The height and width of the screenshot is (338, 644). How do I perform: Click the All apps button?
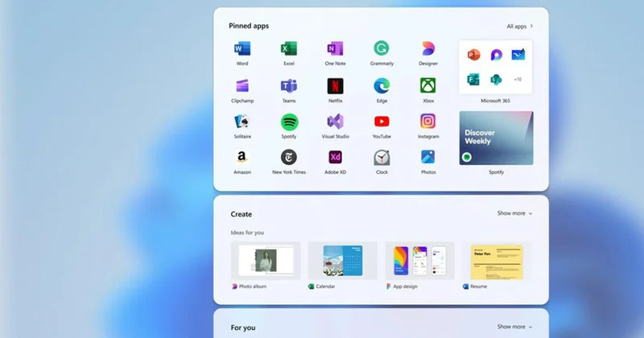pyautogui.click(x=519, y=27)
